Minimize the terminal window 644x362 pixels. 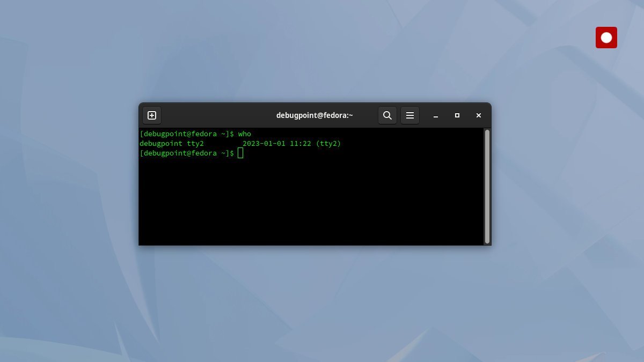tap(436, 115)
